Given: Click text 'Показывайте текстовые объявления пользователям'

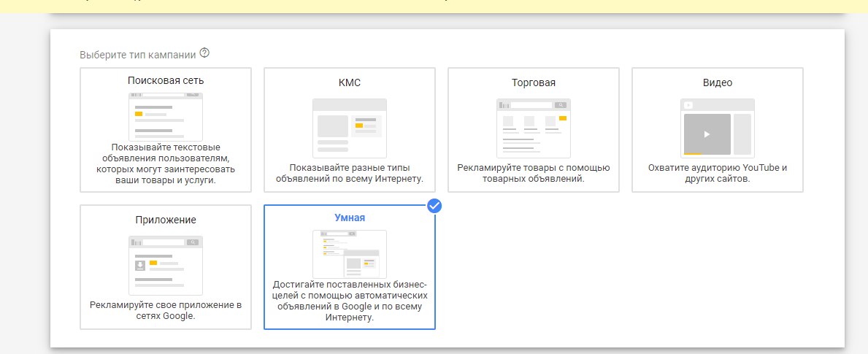Looking at the screenshot, I should pyautogui.click(x=166, y=153).
